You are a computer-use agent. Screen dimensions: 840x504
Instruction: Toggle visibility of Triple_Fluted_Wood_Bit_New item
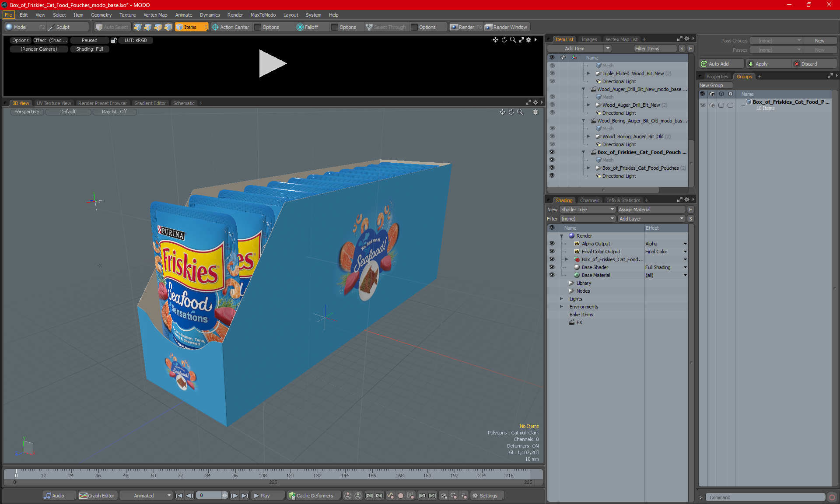[x=552, y=73]
